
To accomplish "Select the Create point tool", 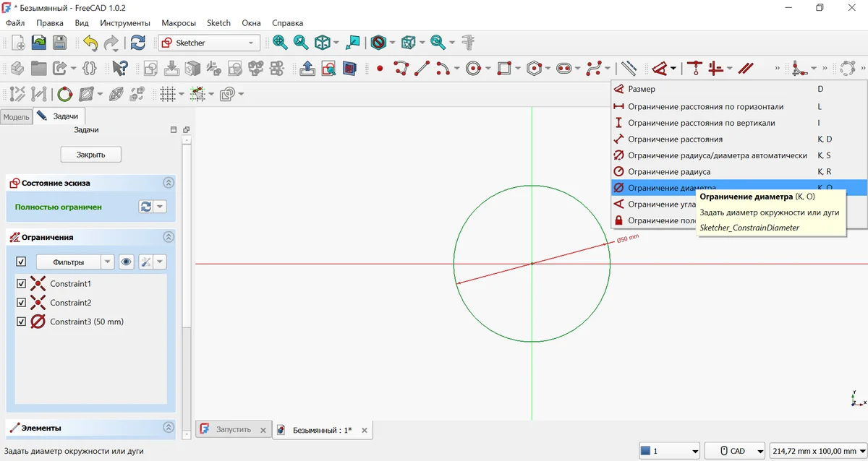I will [x=379, y=69].
